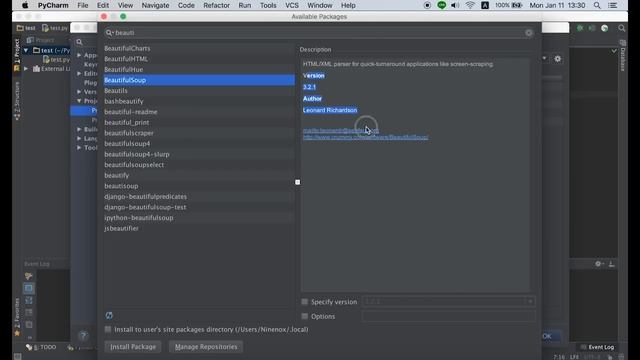Image resolution: width=640 pixels, height=360 pixels.
Task: Open the Apple menu
Action: (x=25, y=5)
